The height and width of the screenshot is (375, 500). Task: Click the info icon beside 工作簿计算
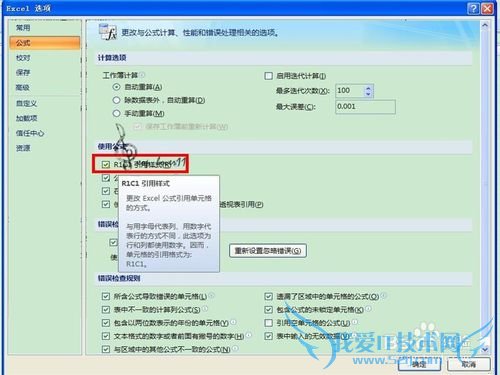click(142, 75)
